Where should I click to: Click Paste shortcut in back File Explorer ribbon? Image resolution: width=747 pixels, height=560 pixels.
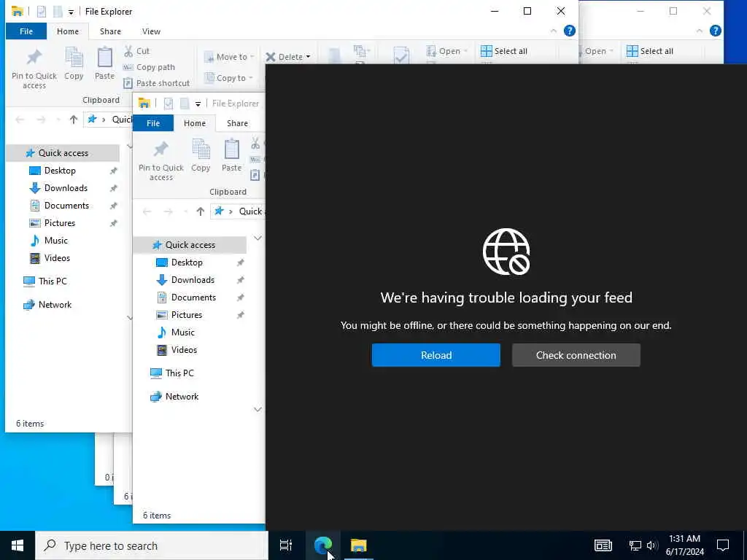pos(156,83)
